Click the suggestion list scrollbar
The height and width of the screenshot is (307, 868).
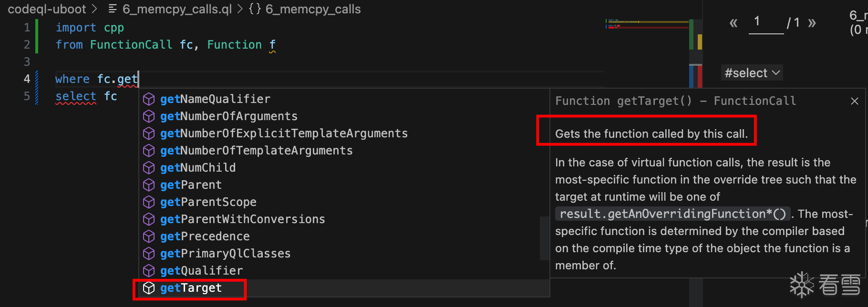(x=544, y=238)
